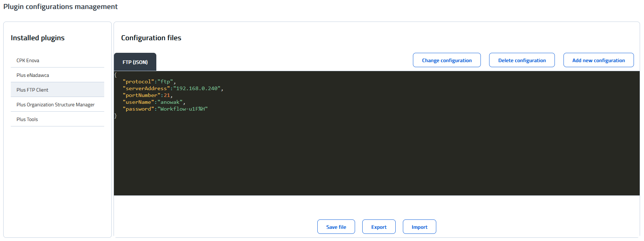The image size is (644, 241).
Task: Select Plus eNadawca plugin
Action: (57, 75)
